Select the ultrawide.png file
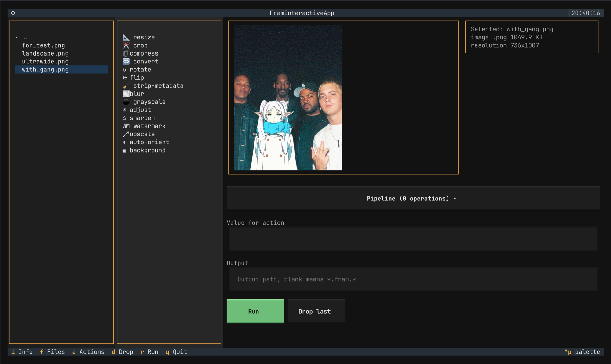 click(61, 61)
